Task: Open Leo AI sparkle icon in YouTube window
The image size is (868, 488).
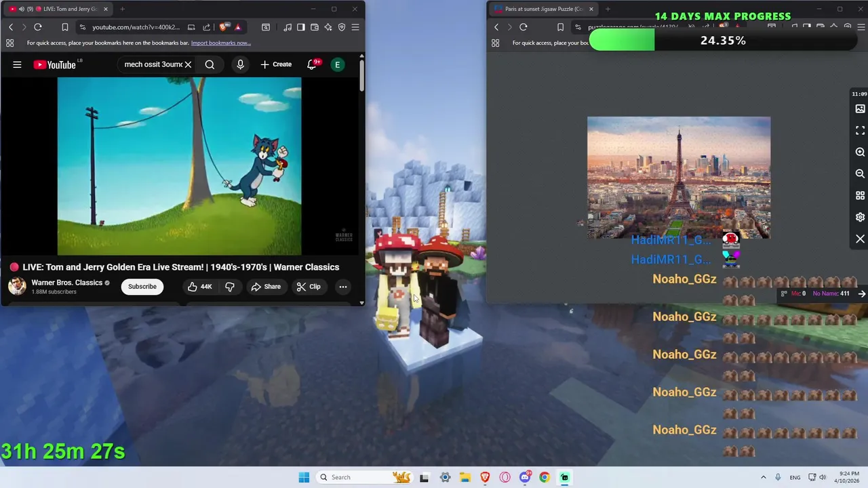Action: click(x=328, y=27)
